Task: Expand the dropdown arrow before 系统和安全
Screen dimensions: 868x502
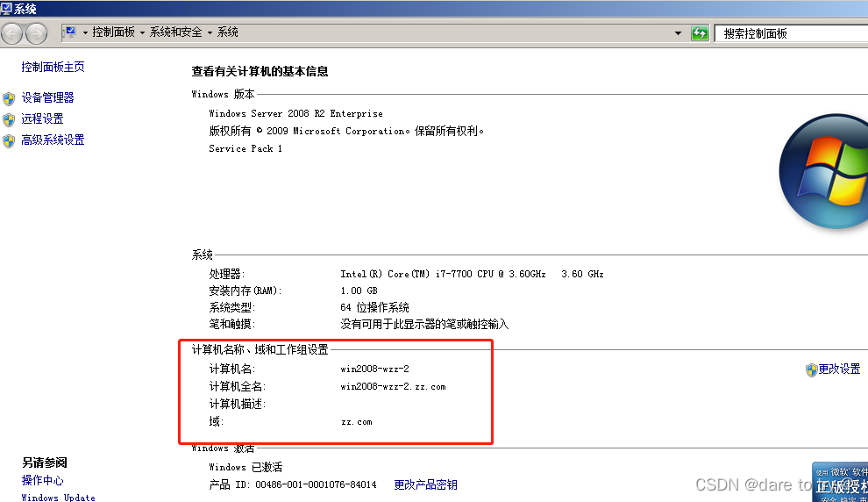Action: (142, 32)
